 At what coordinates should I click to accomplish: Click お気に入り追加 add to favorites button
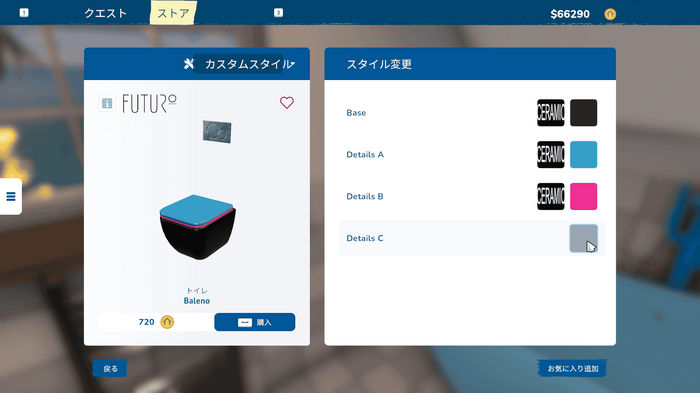tap(572, 368)
